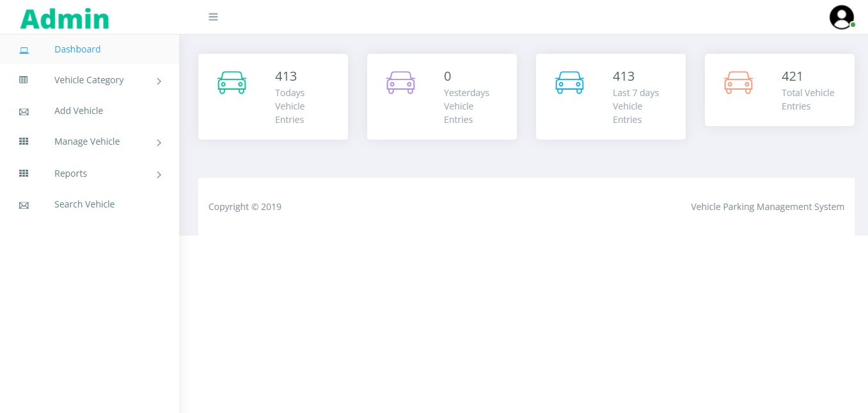Open the Reports menu item
Screen dimensions: 868x413
[x=70, y=174]
